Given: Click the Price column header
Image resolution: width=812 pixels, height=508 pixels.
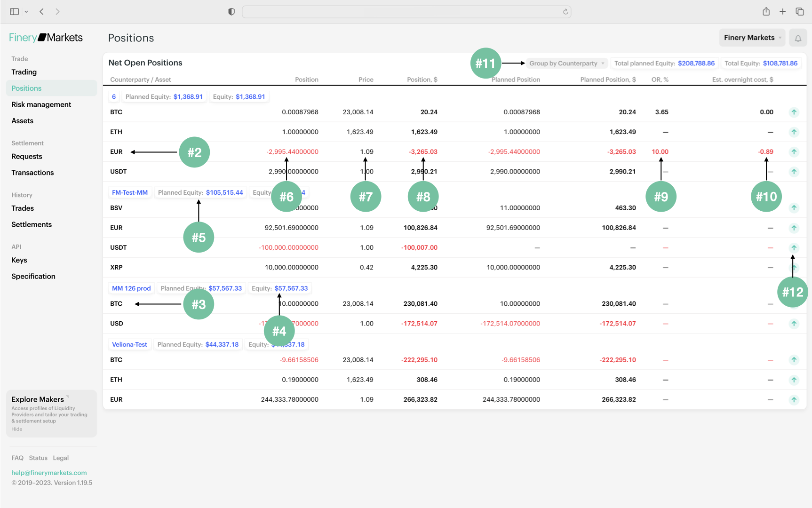Looking at the screenshot, I should click(366, 79).
